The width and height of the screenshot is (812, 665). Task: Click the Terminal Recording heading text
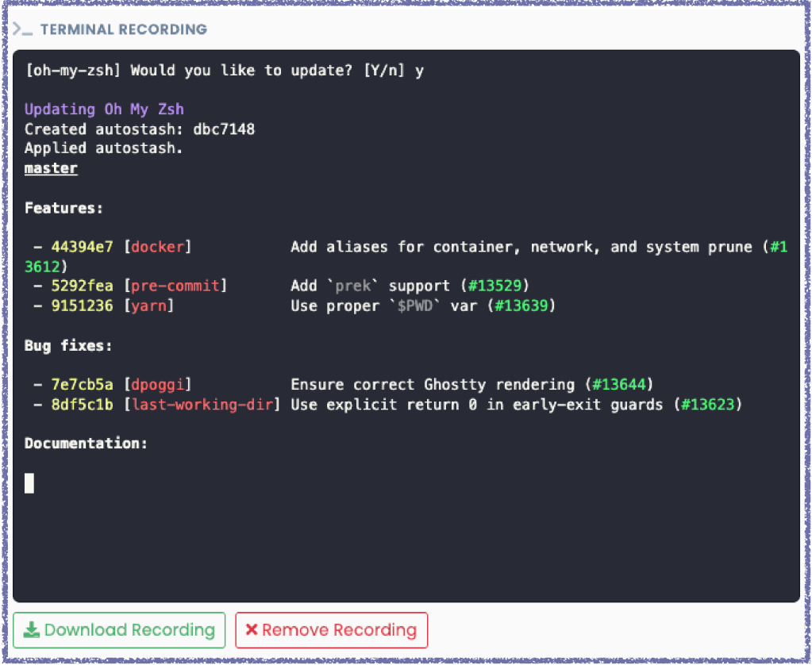[x=123, y=30]
